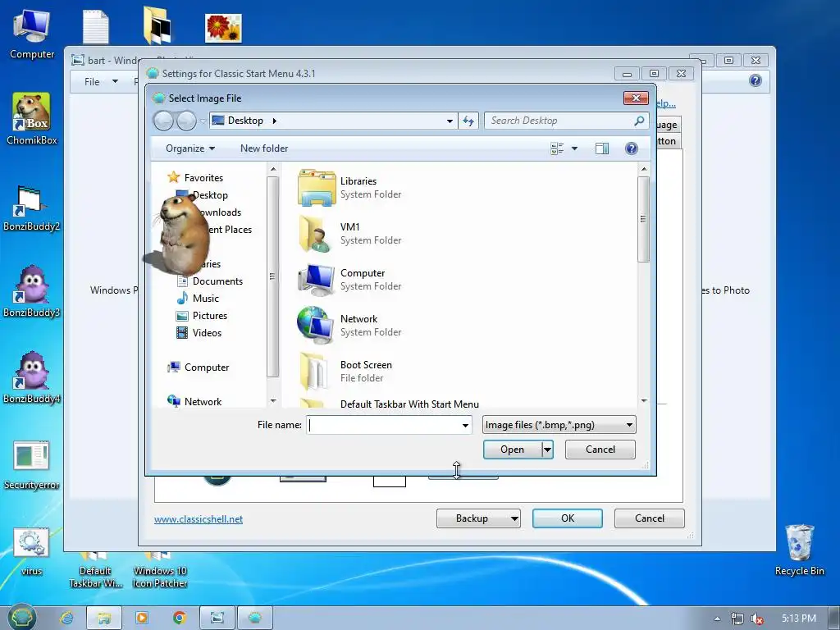Image resolution: width=840 pixels, height=630 pixels.
Task: Click the file dialog help icon
Action: coord(632,148)
